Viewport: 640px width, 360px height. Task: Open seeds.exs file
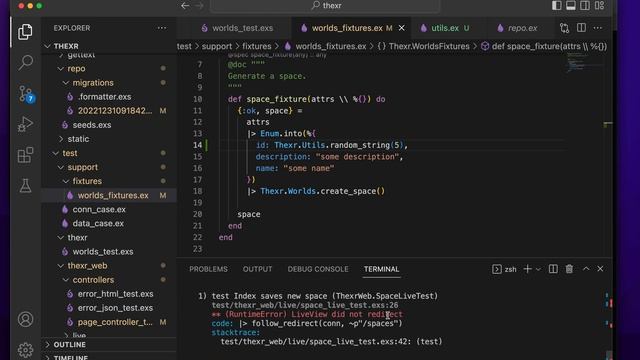pyautogui.click(x=92, y=125)
